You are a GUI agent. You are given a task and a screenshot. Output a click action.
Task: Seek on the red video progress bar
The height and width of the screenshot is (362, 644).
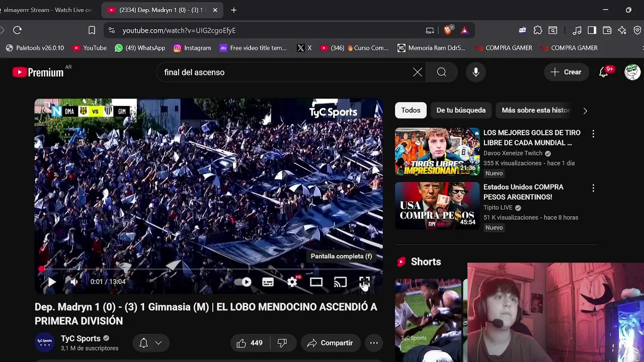tap(208, 269)
